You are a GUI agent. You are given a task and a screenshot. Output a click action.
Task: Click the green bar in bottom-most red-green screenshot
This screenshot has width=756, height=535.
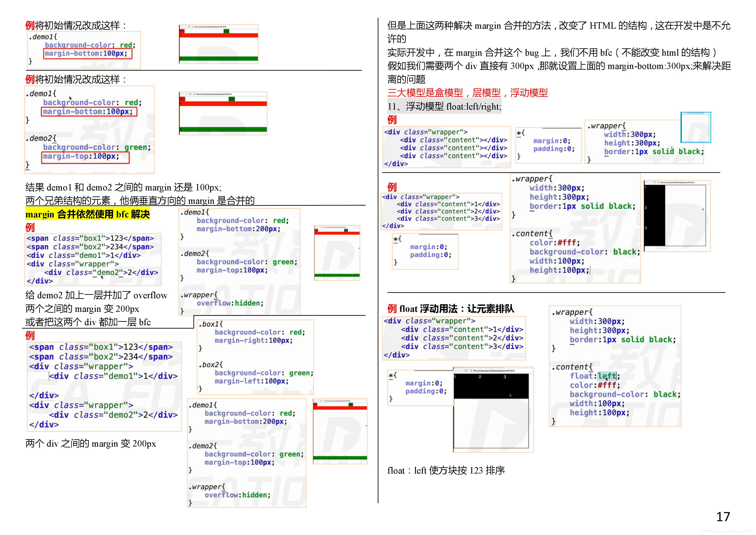[340, 458]
